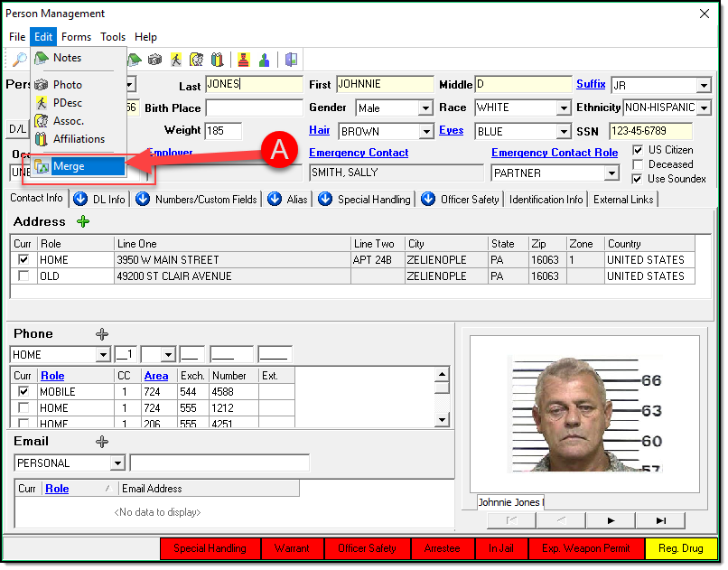Open the Suffix dropdown showing JR
Image resolution: width=728 pixels, height=570 pixels.
(x=704, y=86)
